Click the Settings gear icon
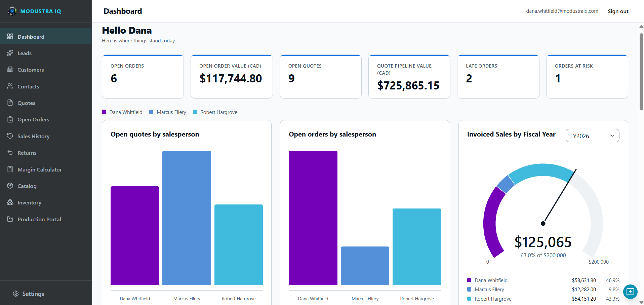Screen dimensions: 644x305 click(16, 294)
